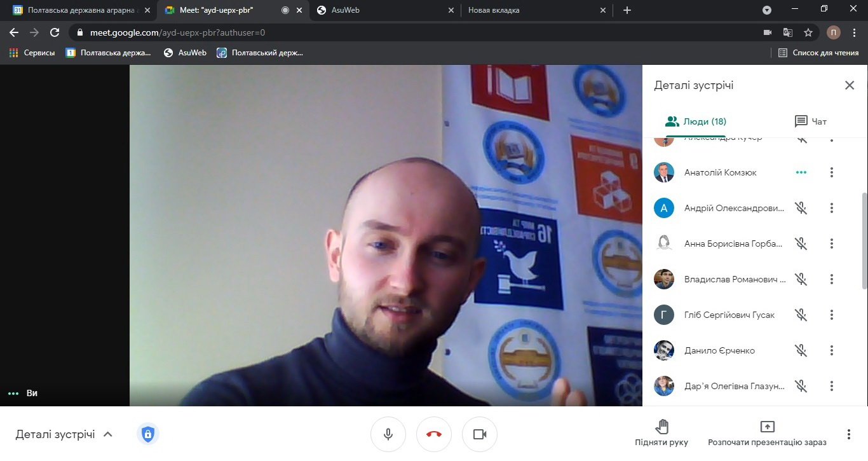Click muted mic icon of Дар'я Олегівна
The image size is (868, 461).
[x=801, y=386]
